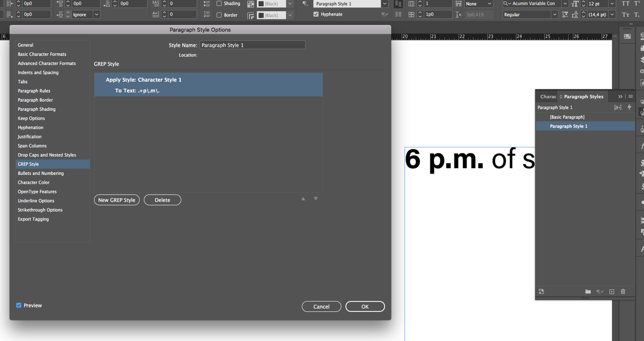Open the 12 pt font size dropdown
Screen dimensions: 644x341
tap(612, 3)
